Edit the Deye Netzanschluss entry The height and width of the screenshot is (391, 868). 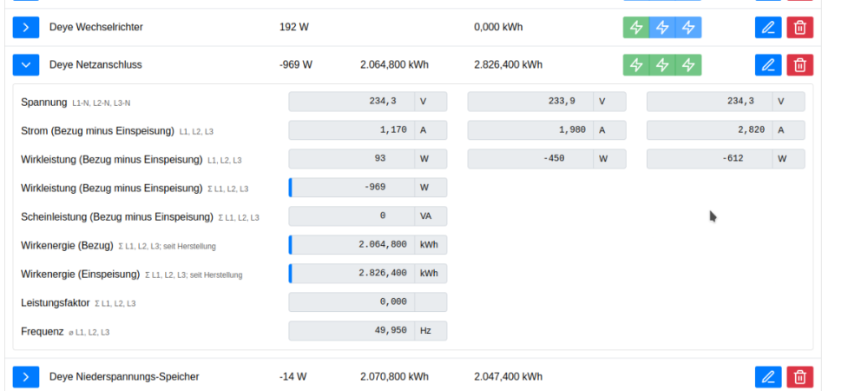768,65
